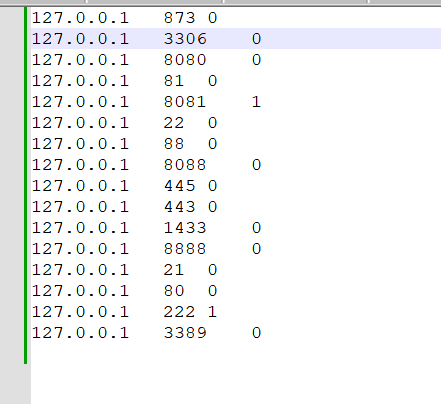Click the IP address on the port 80 line
The height and width of the screenshot is (404, 441).
click(x=80, y=291)
